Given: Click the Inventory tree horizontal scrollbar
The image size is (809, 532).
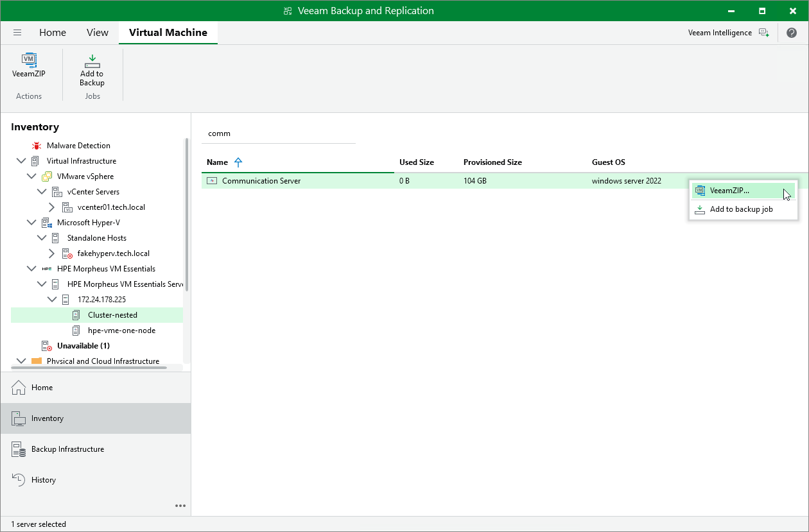Looking at the screenshot, I should [90, 368].
